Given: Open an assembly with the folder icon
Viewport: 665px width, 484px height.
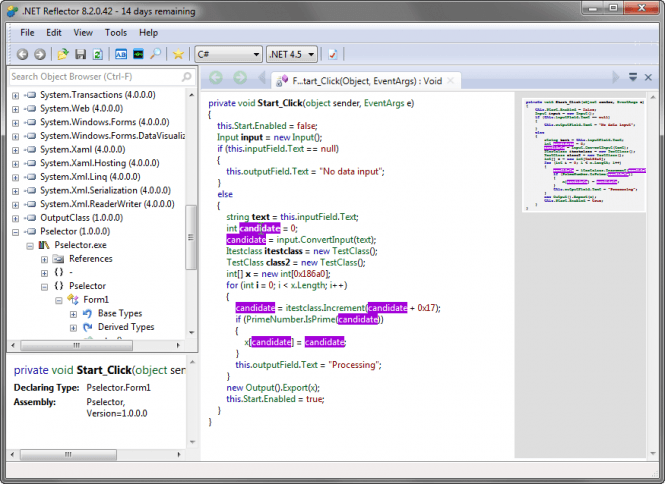Looking at the screenshot, I should 63,54.
